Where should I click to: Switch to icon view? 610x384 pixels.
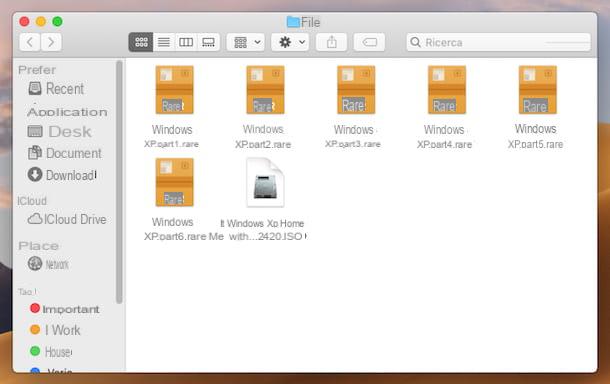(x=141, y=42)
